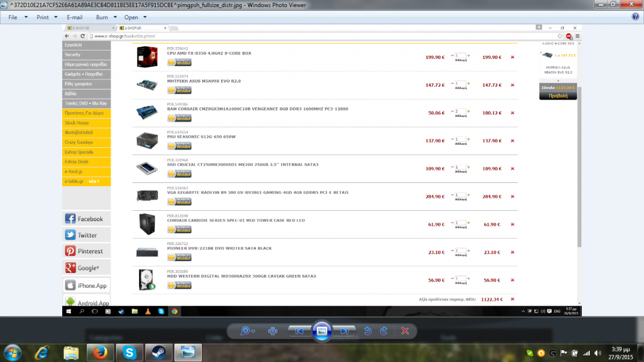Launch Internet Explorer from the taskbar
Screen dimensions: 644x362
42,352
